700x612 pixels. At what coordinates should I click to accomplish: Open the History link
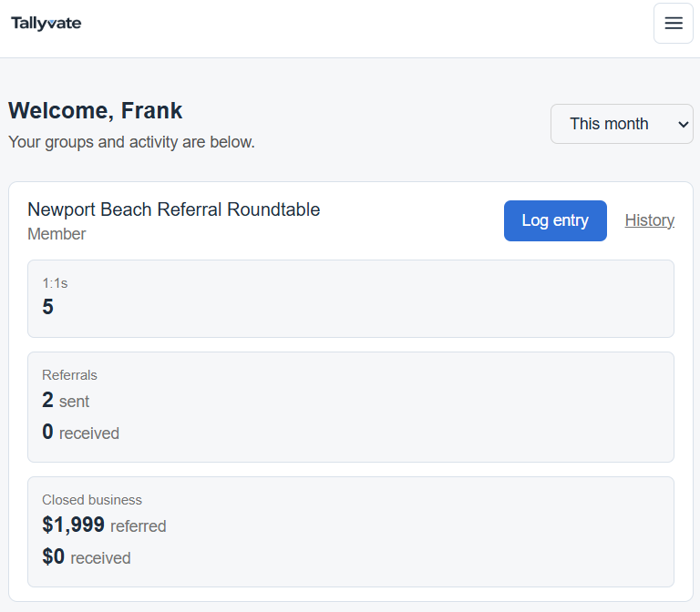click(x=649, y=220)
